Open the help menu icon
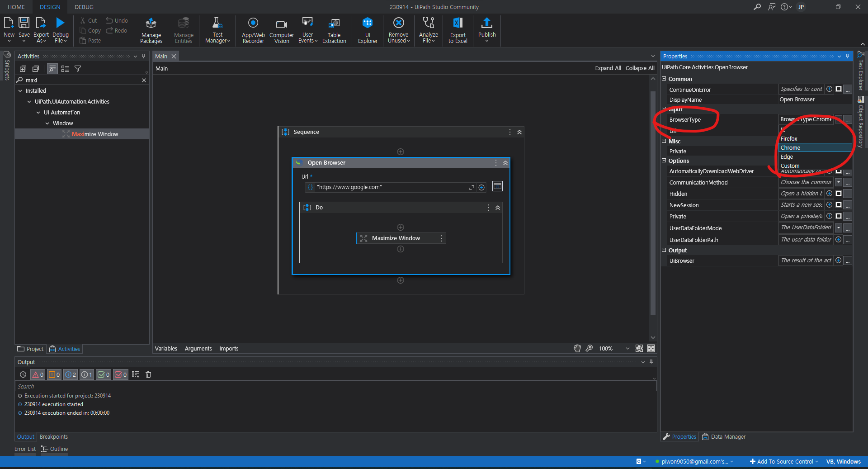Screen dimensions: 868x469 click(786, 7)
